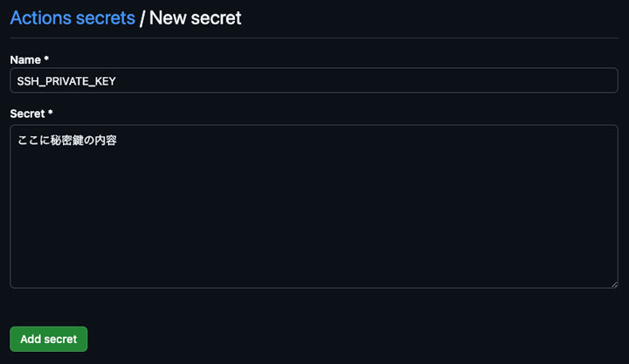Click the empty right side of Name input
This screenshot has height=364, width=629.
pyautogui.click(x=480, y=80)
